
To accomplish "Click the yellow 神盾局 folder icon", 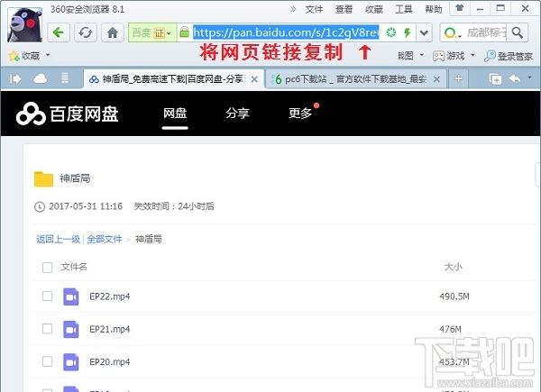I will tap(44, 179).
